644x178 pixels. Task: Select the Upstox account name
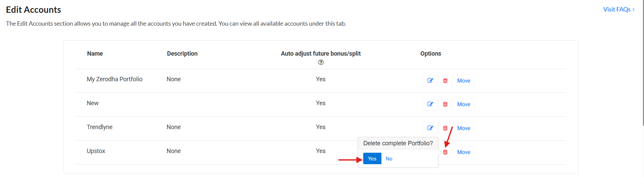pos(96,151)
